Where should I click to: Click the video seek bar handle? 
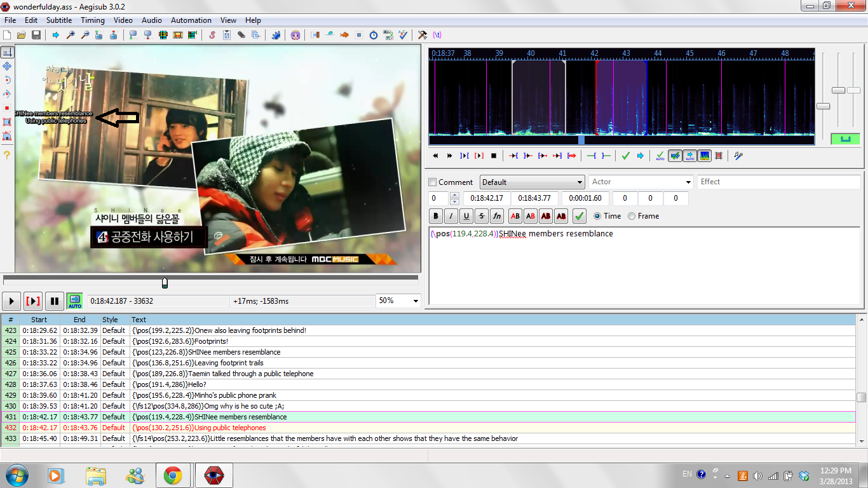[x=165, y=282]
